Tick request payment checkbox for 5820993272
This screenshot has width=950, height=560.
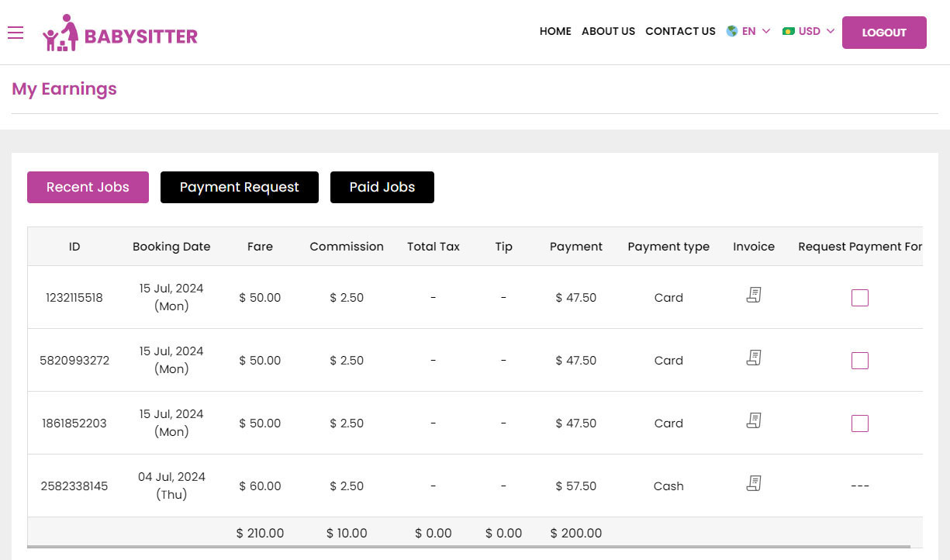click(859, 361)
